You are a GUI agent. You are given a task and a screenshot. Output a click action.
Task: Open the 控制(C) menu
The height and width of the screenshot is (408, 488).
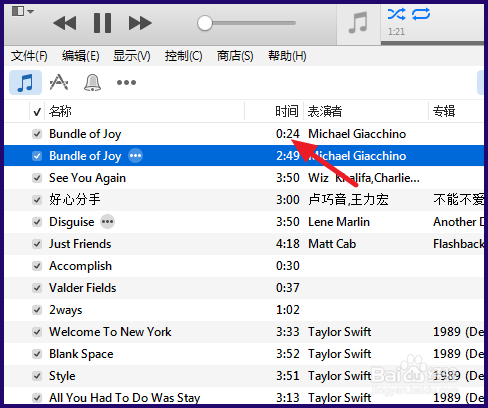183,56
